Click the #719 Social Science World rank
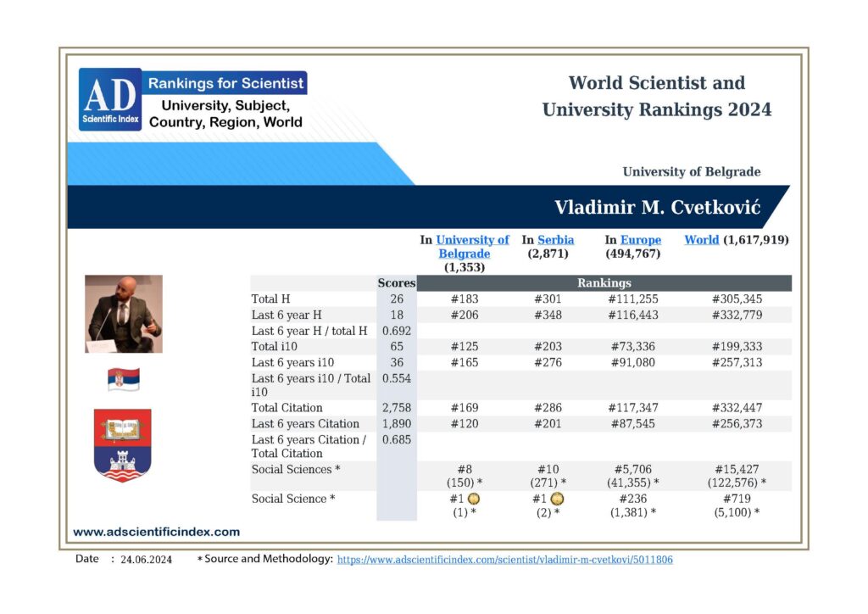Viewport: 868px width, 614px height. pyautogui.click(x=737, y=499)
